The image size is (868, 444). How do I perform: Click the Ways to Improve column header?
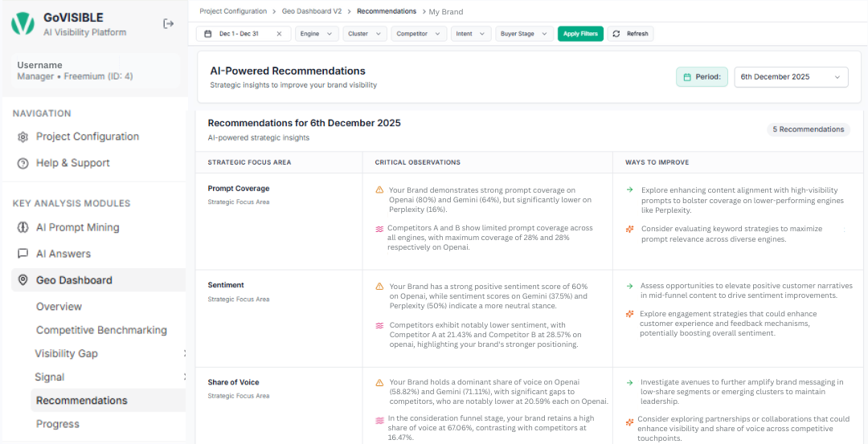click(657, 162)
